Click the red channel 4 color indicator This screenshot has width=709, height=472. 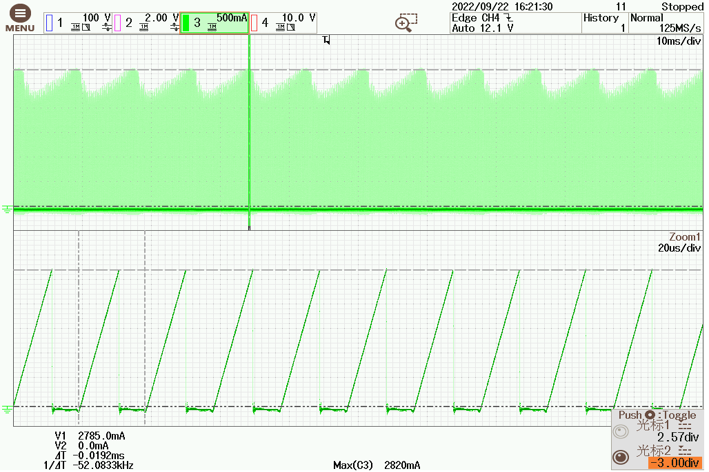(254, 23)
